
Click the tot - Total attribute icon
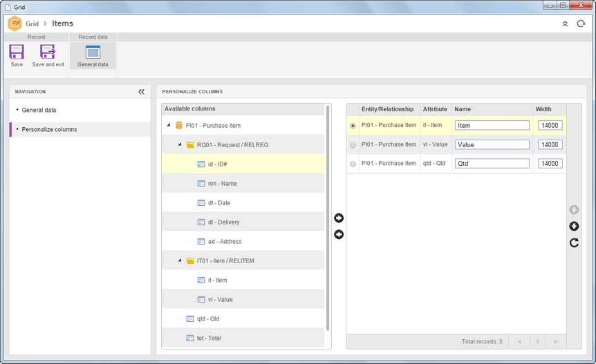[x=190, y=338]
